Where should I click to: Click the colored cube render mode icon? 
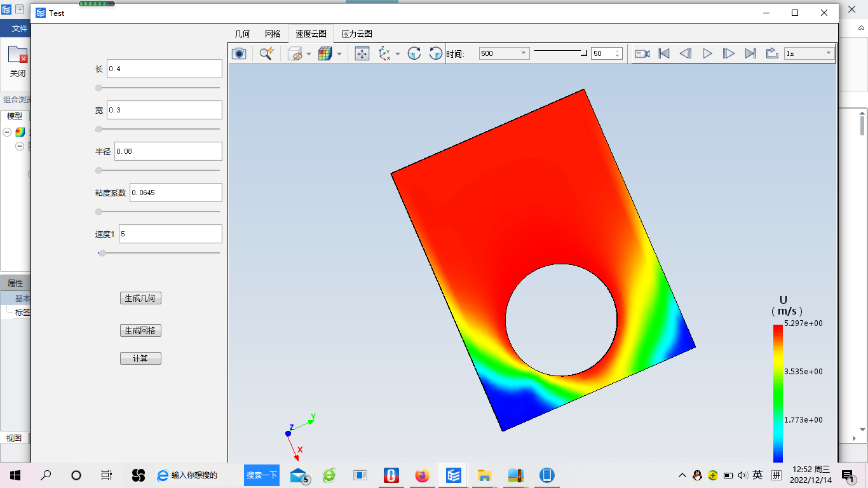(325, 54)
